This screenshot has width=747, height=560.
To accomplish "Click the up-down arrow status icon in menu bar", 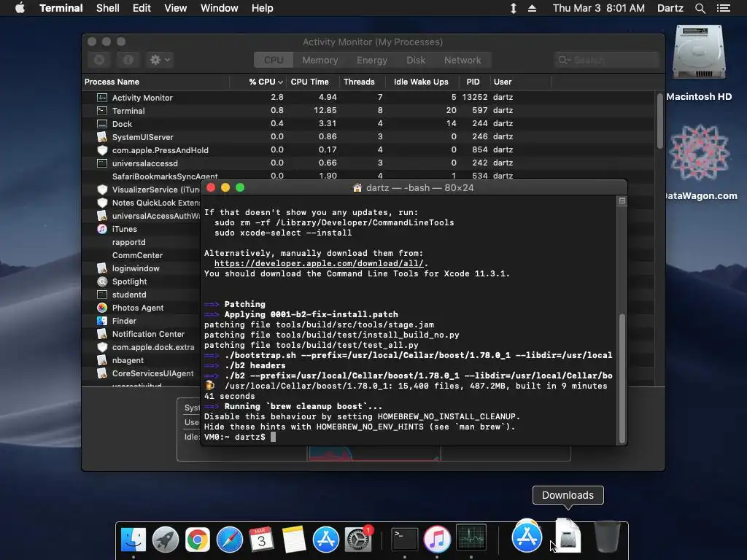I will tap(513, 8).
